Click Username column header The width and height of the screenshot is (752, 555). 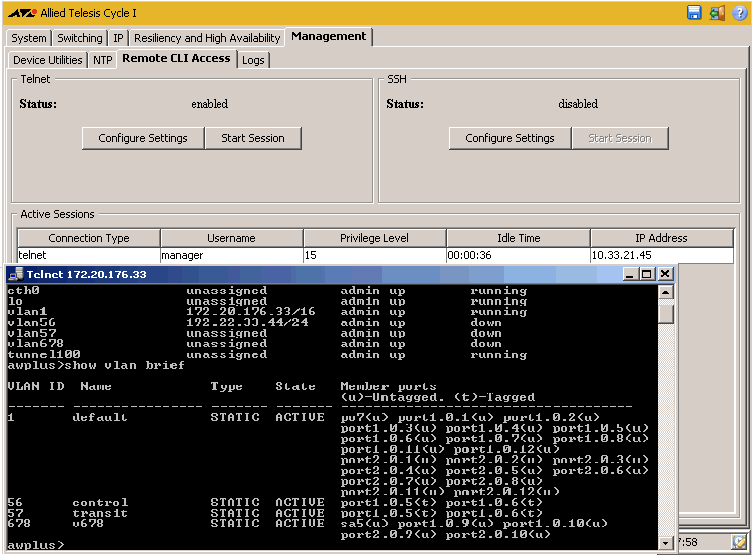[231, 238]
